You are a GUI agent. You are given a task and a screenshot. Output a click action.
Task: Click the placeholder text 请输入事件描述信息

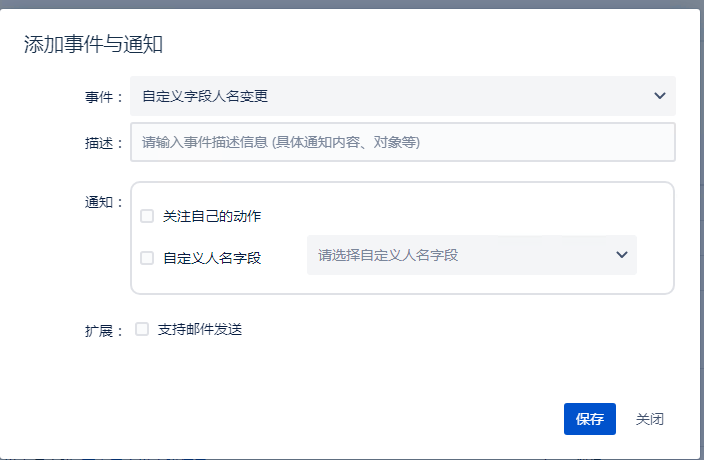[x=281, y=142]
